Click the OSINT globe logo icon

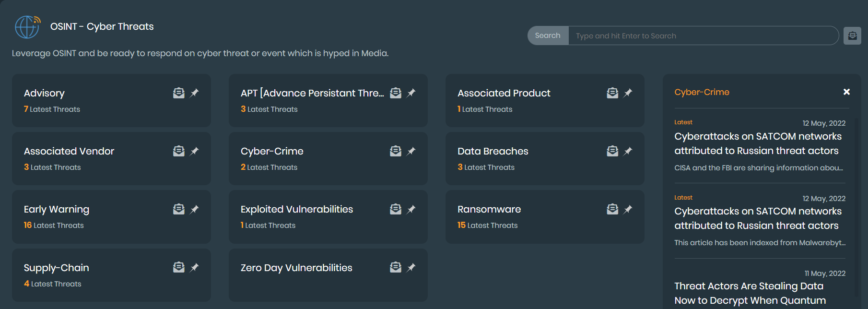[27, 27]
